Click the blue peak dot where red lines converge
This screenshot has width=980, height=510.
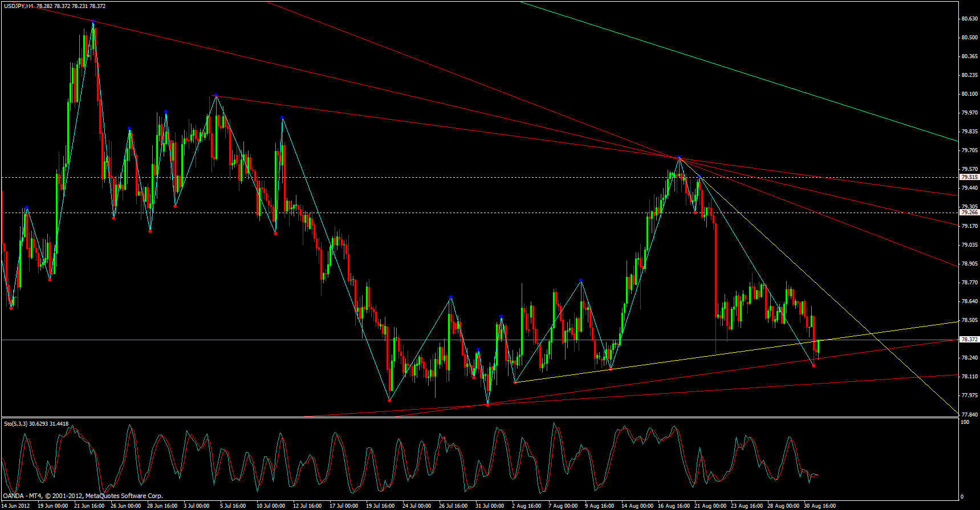click(x=678, y=157)
